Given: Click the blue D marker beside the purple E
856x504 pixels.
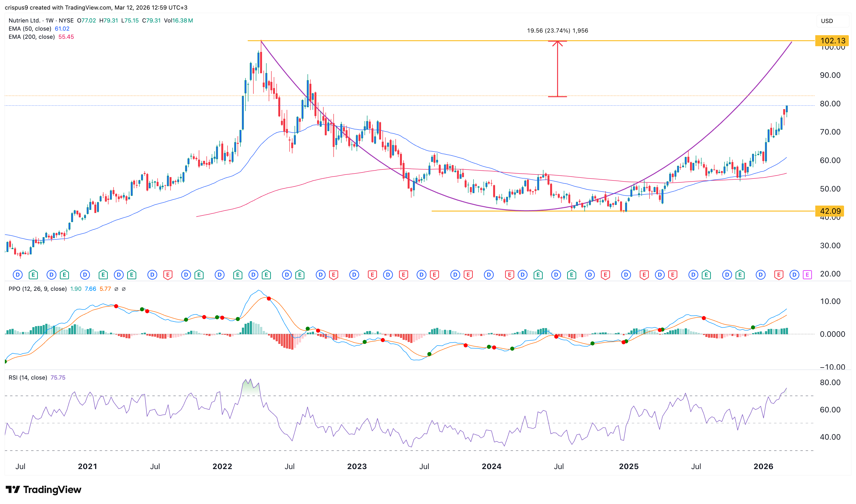Looking at the screenshot, I should click(794, 274).
